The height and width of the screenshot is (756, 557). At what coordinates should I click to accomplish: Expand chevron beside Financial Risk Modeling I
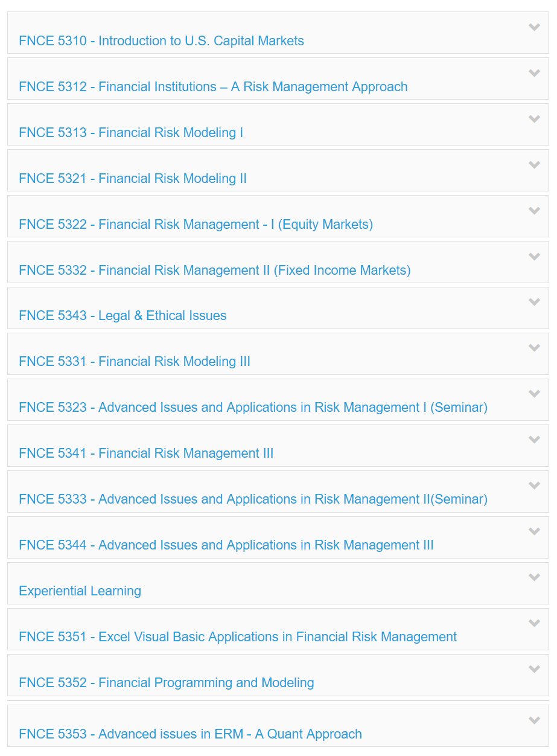point(534,119)
